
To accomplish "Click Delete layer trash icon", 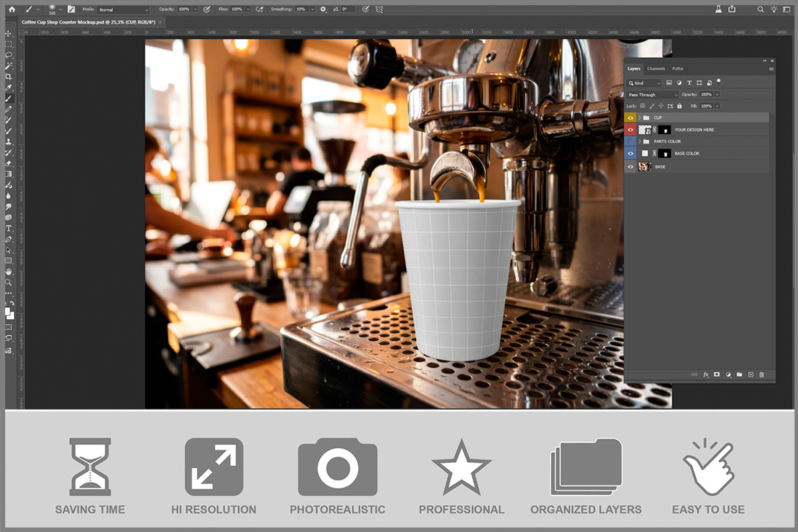I will 761,374.
